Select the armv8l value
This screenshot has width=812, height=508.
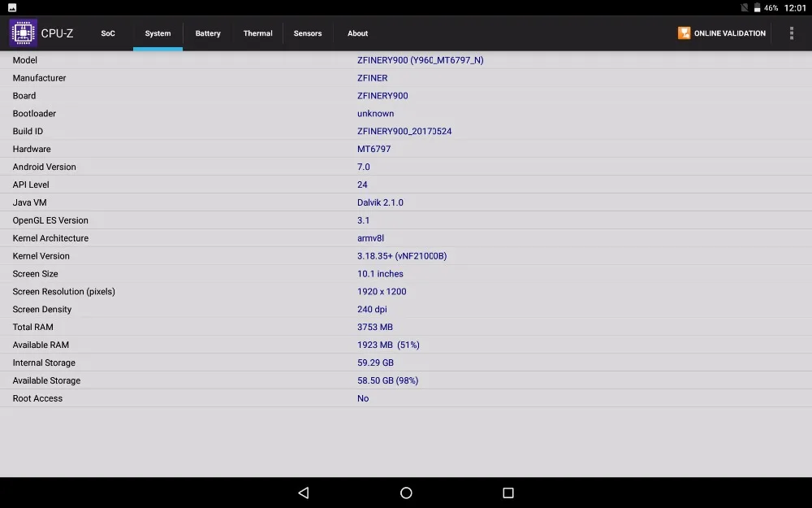pos(370,238)
